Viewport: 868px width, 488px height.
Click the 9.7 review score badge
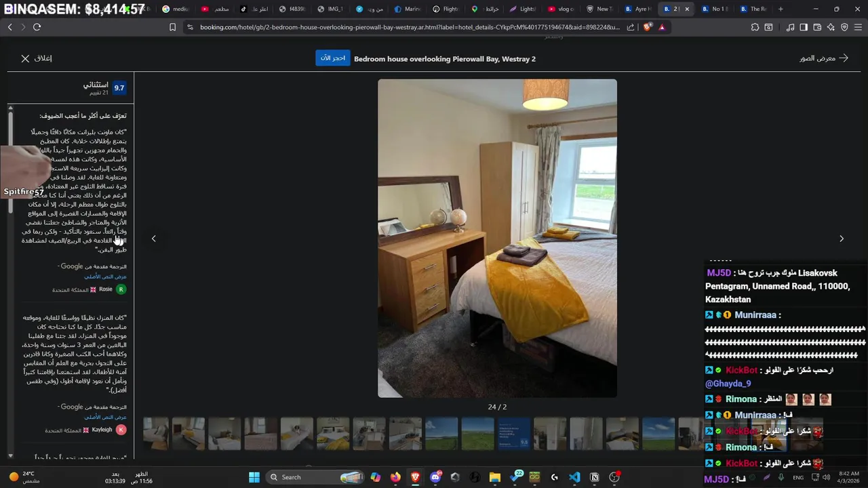click(x=119, y=87)
